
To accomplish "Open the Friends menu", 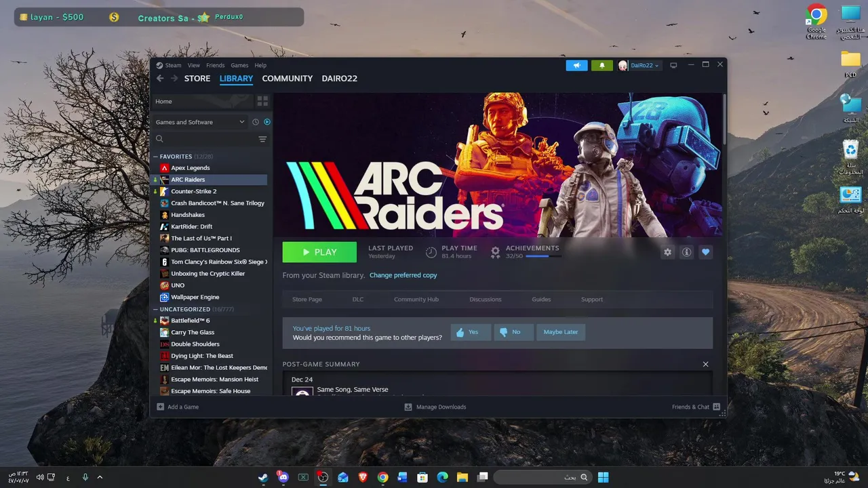I will coord(215,65).
